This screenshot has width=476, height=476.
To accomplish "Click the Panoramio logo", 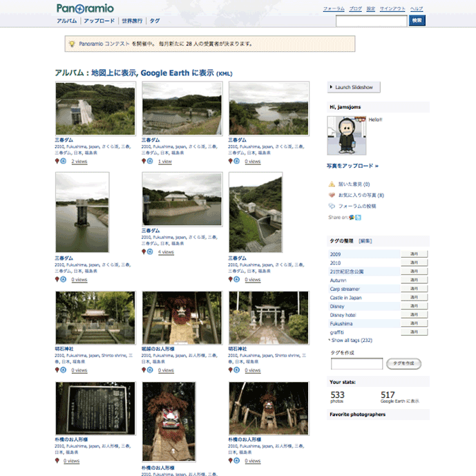I will (85, 8).
